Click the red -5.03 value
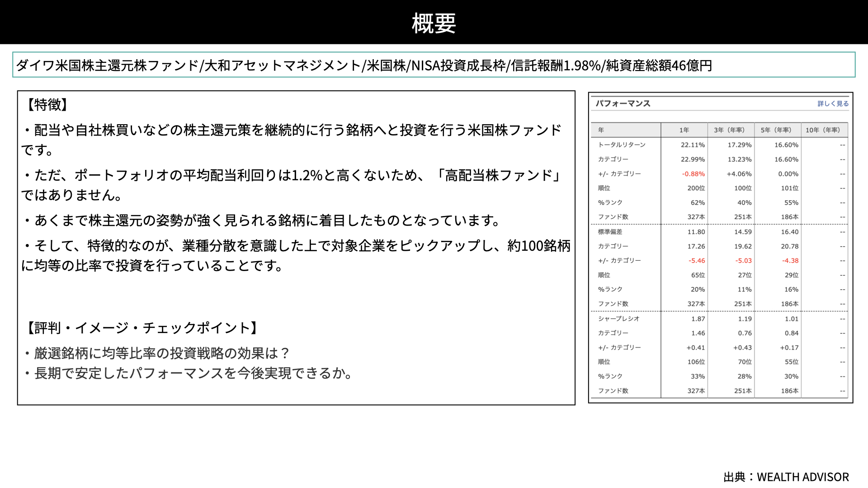The width and height of the screenshot is (868, 488). click(744, 261)
